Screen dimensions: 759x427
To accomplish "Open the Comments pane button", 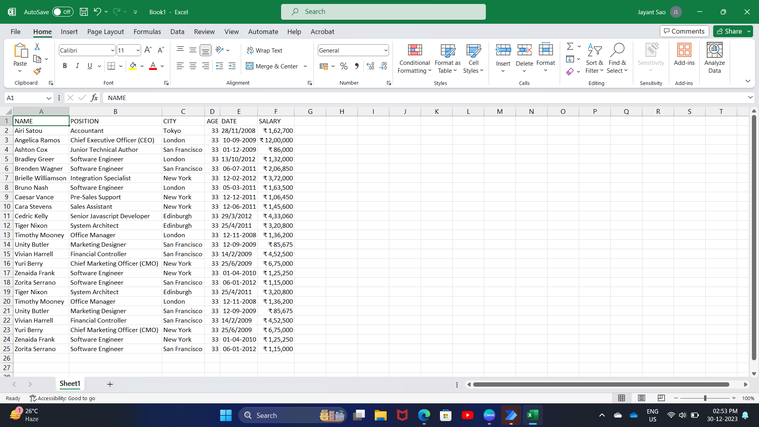I will [x=684, y=32].
